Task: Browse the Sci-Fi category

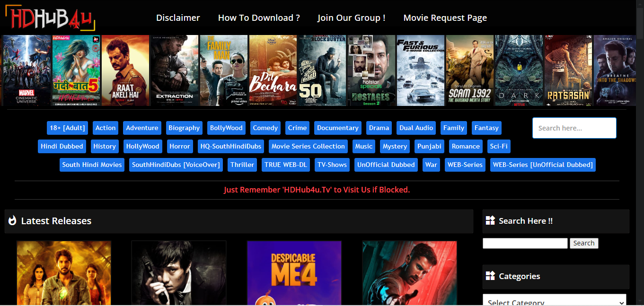Action: 499,146
